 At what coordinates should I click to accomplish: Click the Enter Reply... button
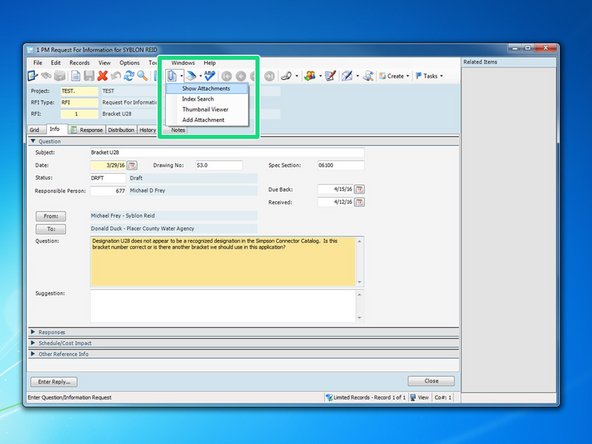[54, 382]
